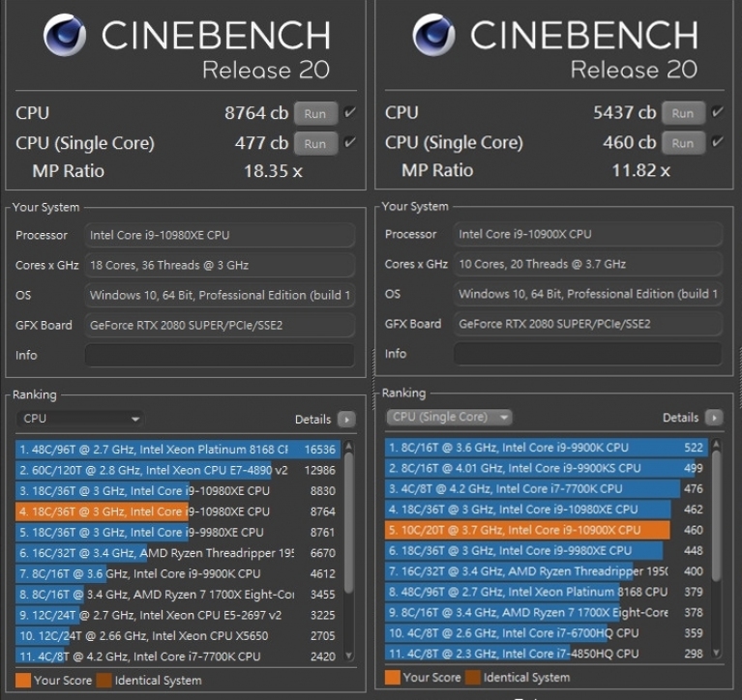Select the i9-9900K row scoring 4612

(178, 573)
